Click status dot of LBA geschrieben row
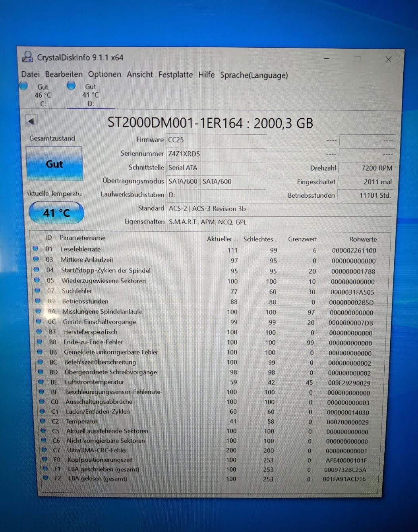418x532 pixels. pyautogui.click(x=45, y=468)
